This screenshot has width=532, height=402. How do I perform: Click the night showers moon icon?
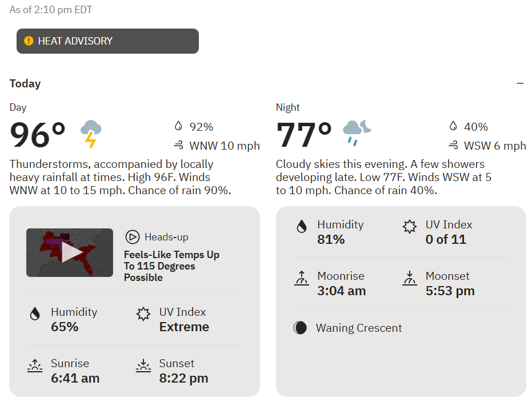[357, 133]
